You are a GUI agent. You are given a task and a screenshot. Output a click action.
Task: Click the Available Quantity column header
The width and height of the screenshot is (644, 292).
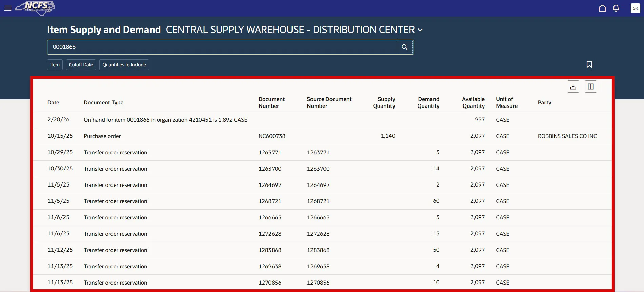click(473, 102)
